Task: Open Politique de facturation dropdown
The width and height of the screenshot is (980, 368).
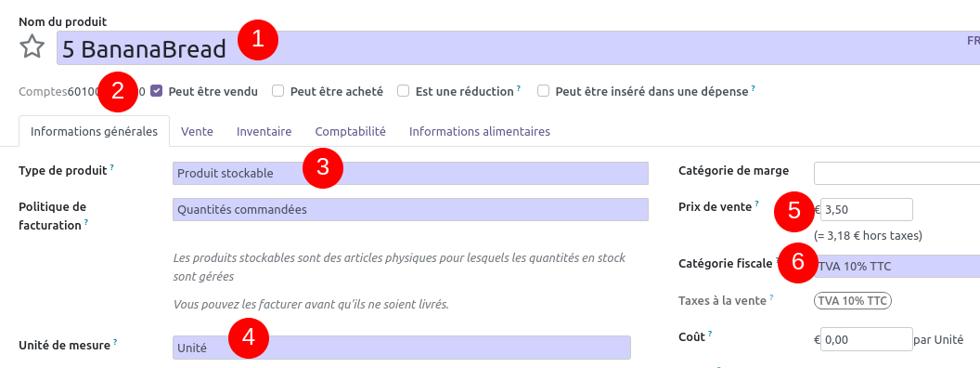Action: (x=410, y=210)
